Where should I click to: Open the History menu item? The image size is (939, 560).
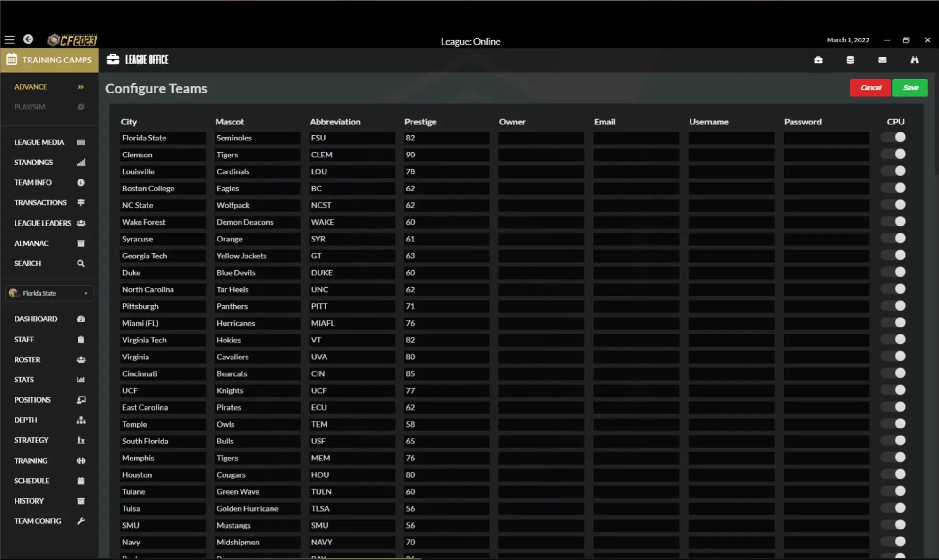[x=49, y=501]
